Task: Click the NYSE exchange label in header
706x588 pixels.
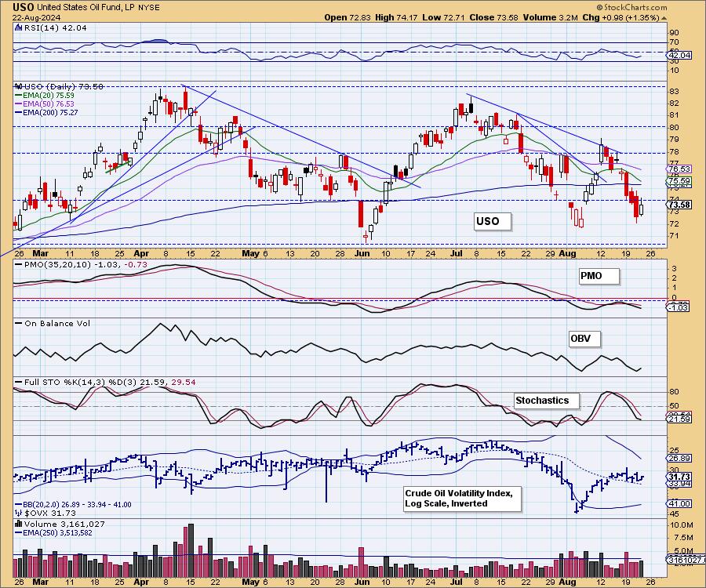Action: [x=148, y=8]
